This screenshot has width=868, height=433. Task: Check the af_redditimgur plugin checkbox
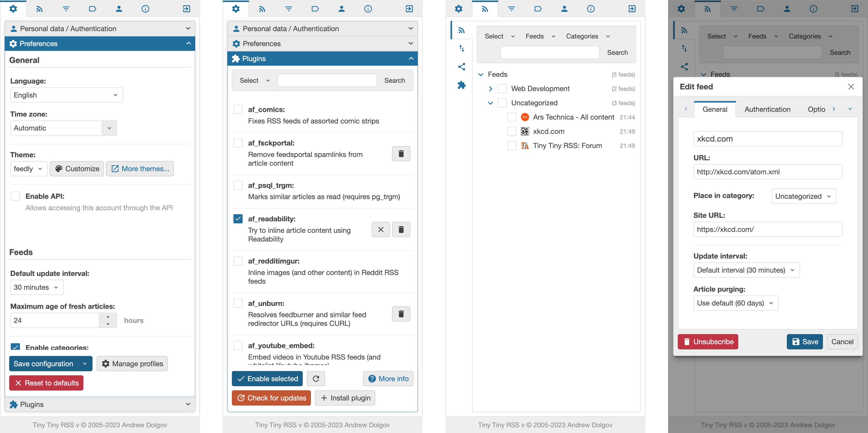tap(238, 261)
